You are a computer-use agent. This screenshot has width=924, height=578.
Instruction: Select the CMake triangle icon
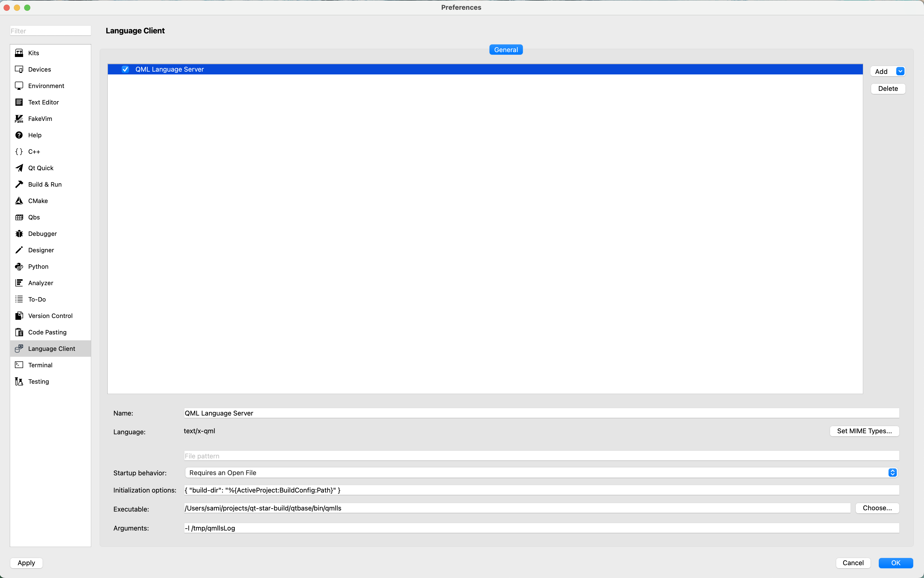[x=19, y=201]
